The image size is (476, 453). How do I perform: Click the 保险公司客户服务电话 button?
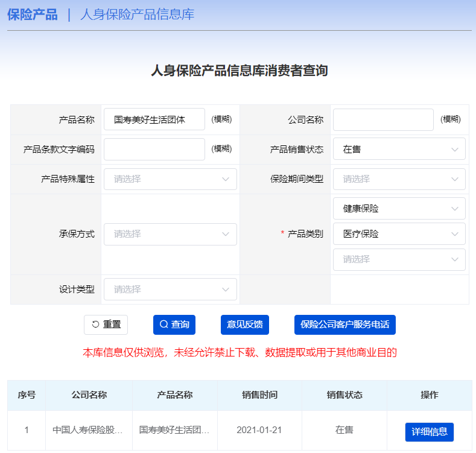[345, 325]
